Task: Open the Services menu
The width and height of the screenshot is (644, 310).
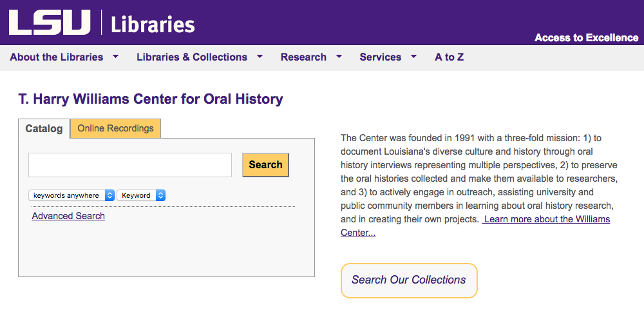Action: pos(381,57)
